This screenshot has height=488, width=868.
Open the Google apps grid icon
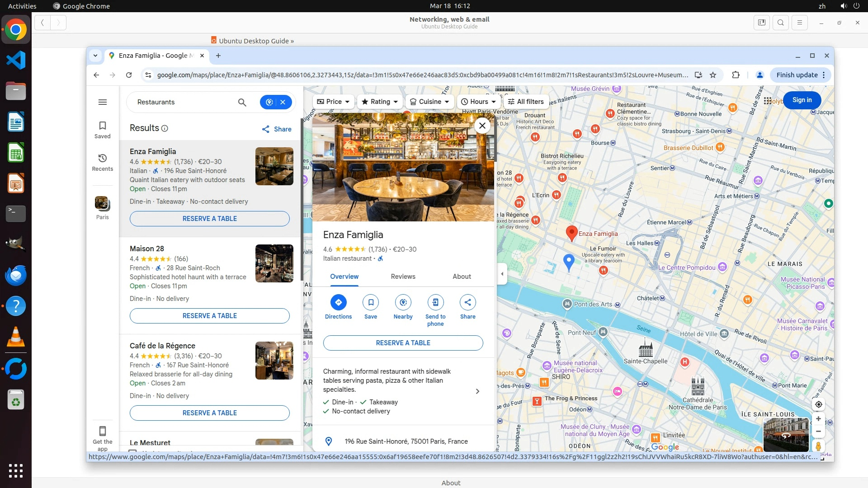coord(768,101)
